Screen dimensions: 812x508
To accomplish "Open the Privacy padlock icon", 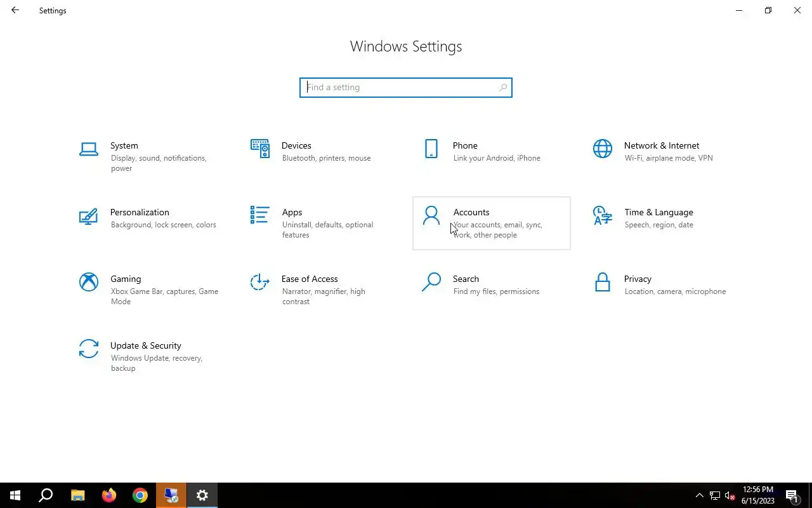I will [603, 282].
